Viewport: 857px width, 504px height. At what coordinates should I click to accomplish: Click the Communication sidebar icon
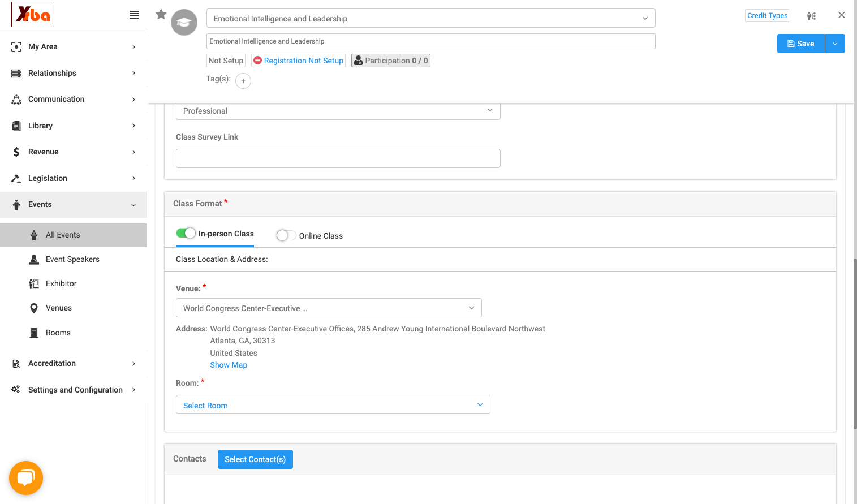(x=16, y=100)
